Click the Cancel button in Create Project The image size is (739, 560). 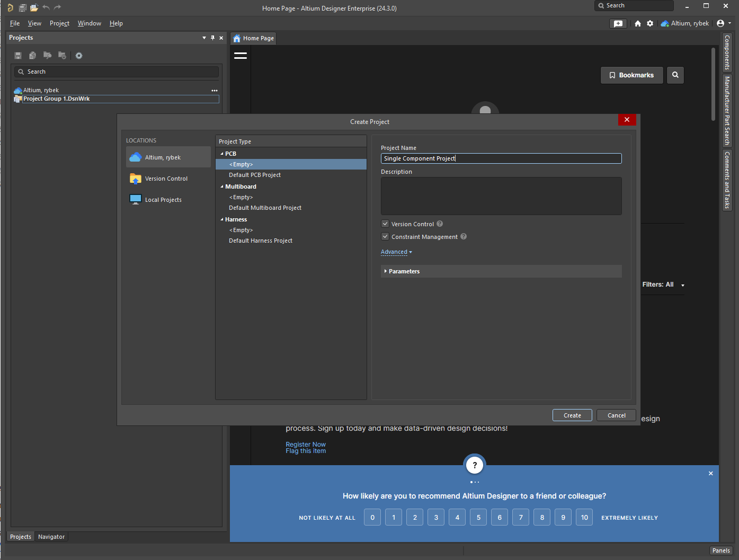(x=616, y=415)
